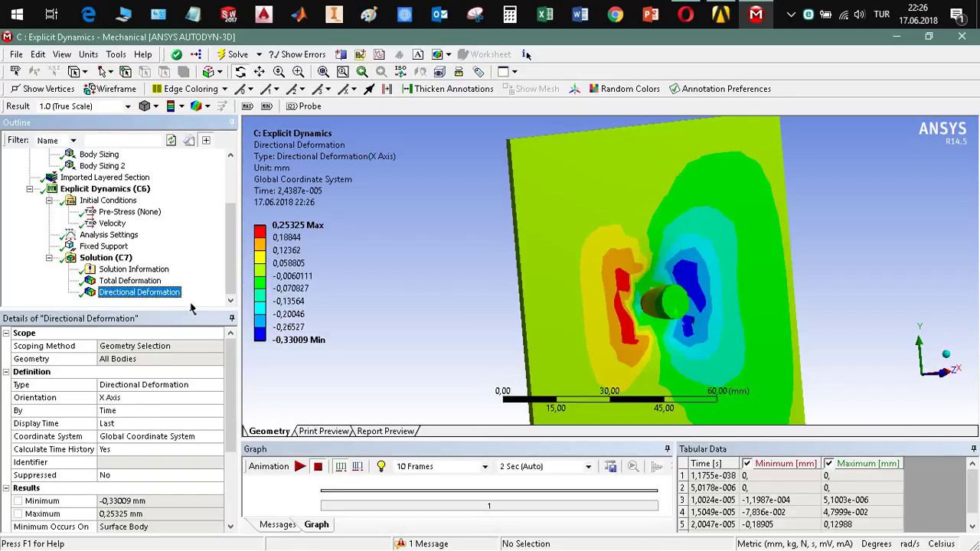The image size is (980, 551).
Task: Open the Edge Coloring dropdown
Action: [x=226, y=89]
